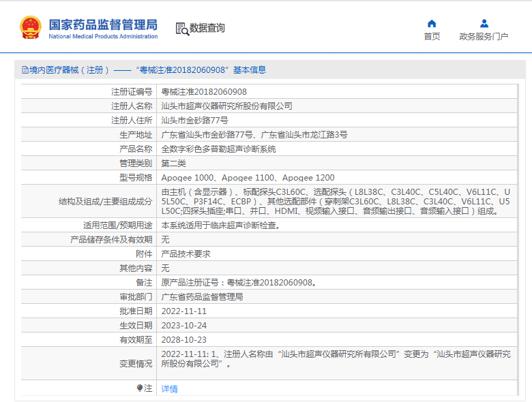Click 本系统适用于临床超声诊断检查 text

click(x=221, y=225)
